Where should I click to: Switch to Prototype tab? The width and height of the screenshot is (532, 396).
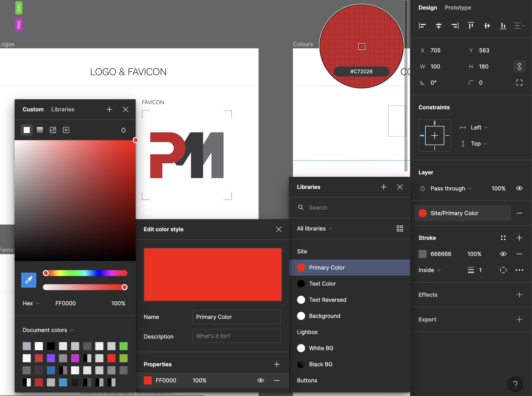(x=458, y=8)
